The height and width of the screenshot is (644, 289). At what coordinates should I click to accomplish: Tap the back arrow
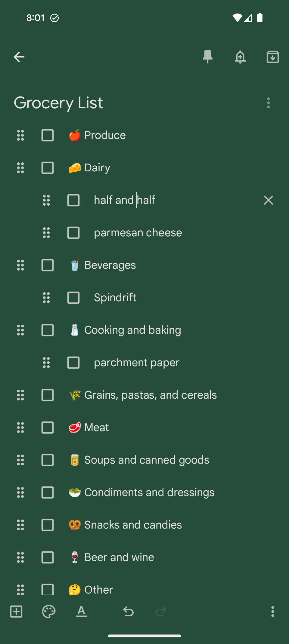point(19,57)
